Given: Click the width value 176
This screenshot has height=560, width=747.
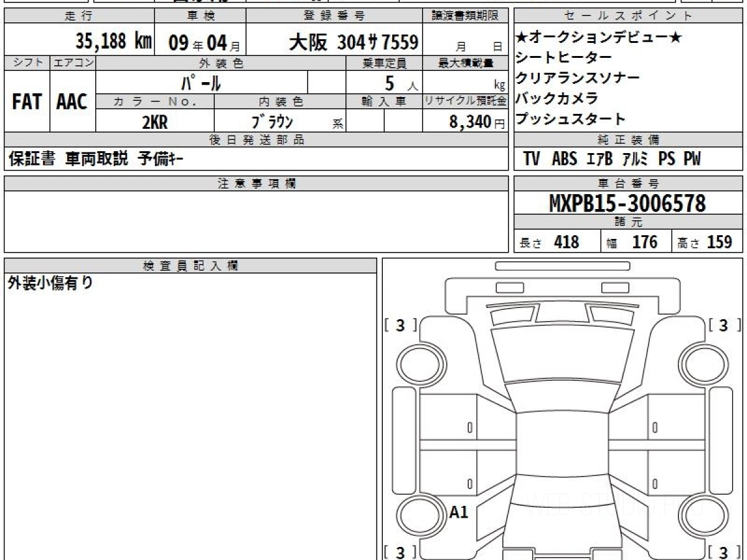Looking at the screenshot, I should (x=644, y=242).
